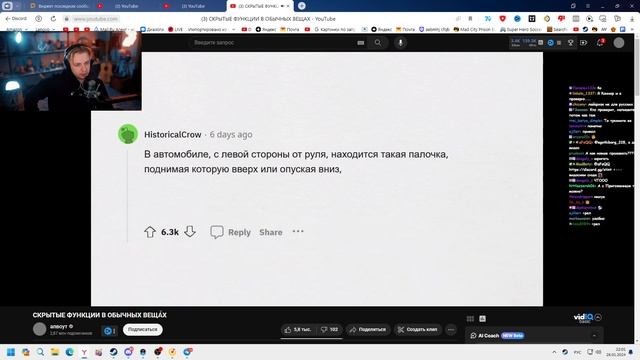The height and width of the screenshot is (360, 640).
Task: Open the on-screen keyboard icon in search box
Action: pos(360,42)
